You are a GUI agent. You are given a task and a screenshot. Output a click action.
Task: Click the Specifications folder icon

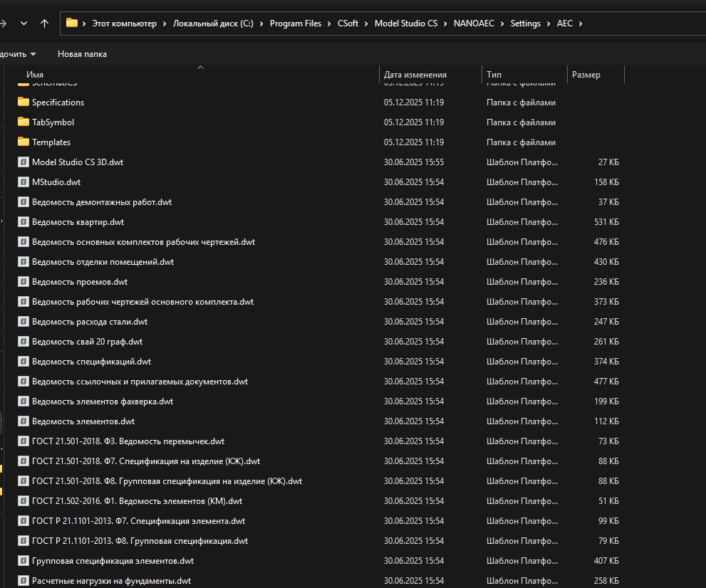click(x=23, y=102)
